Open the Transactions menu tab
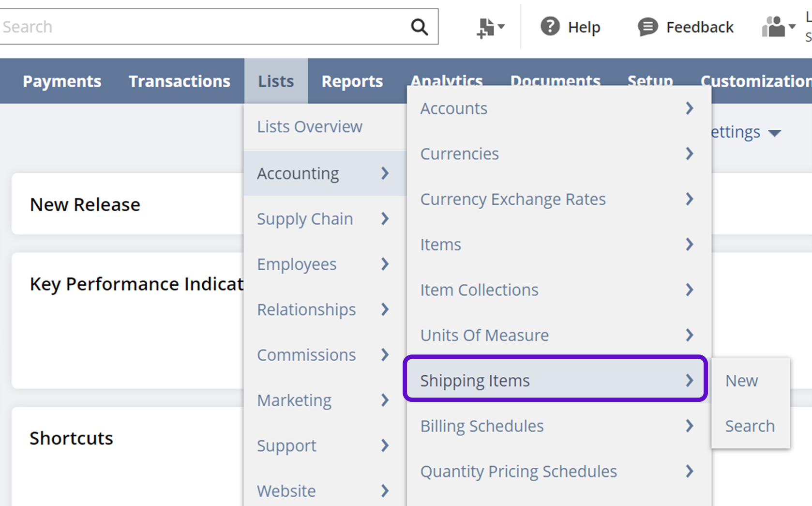 click(x=180, y=81)
